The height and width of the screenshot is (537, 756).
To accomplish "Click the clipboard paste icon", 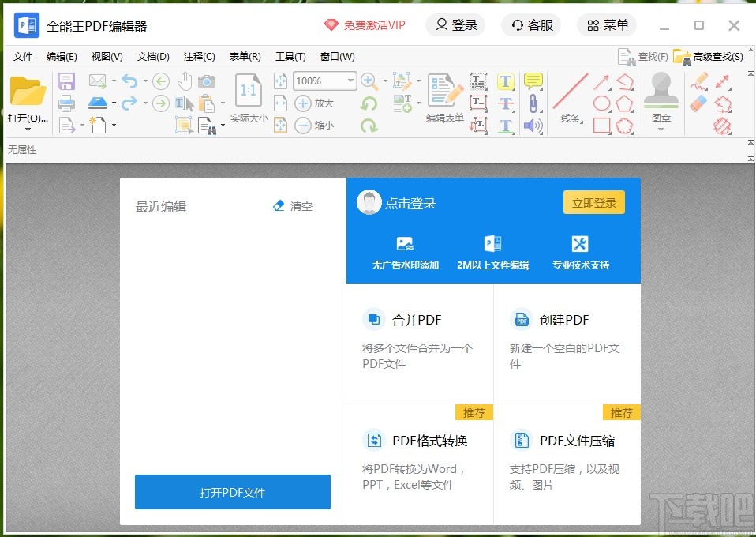I will point(207,103).
